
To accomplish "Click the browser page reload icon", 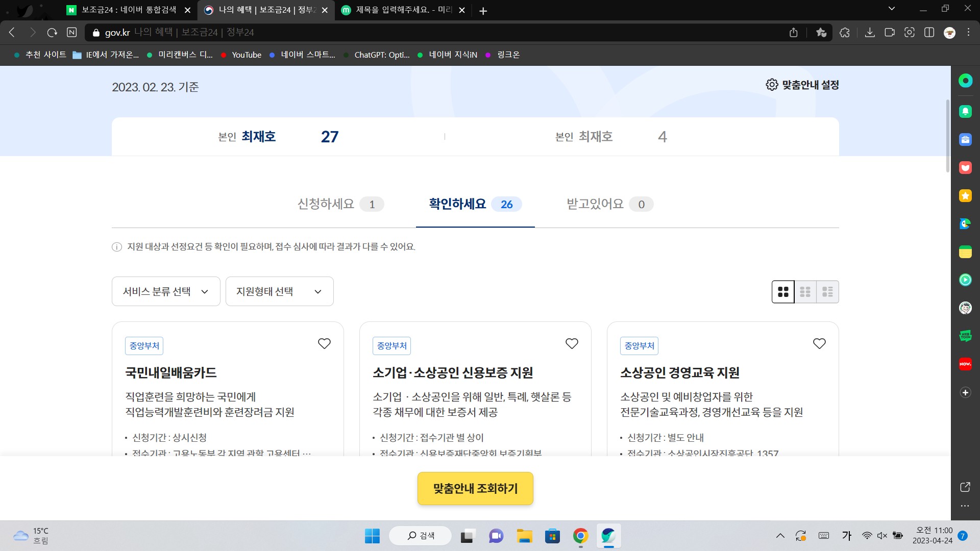I will (52, 33).
